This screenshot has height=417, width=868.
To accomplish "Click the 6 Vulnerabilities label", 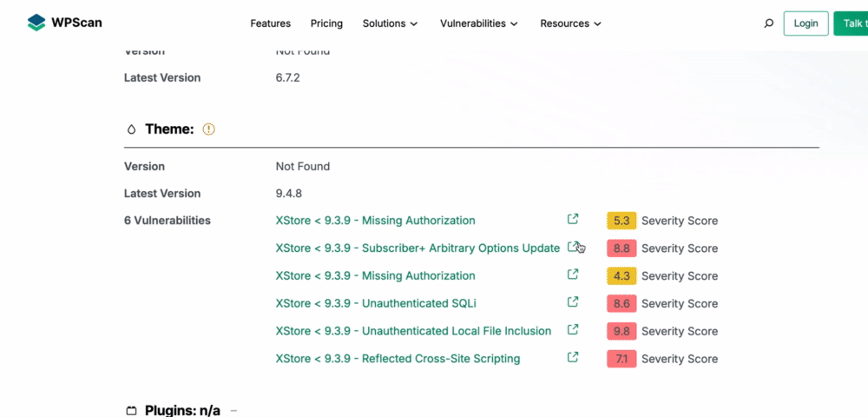I will click(168, 221).
